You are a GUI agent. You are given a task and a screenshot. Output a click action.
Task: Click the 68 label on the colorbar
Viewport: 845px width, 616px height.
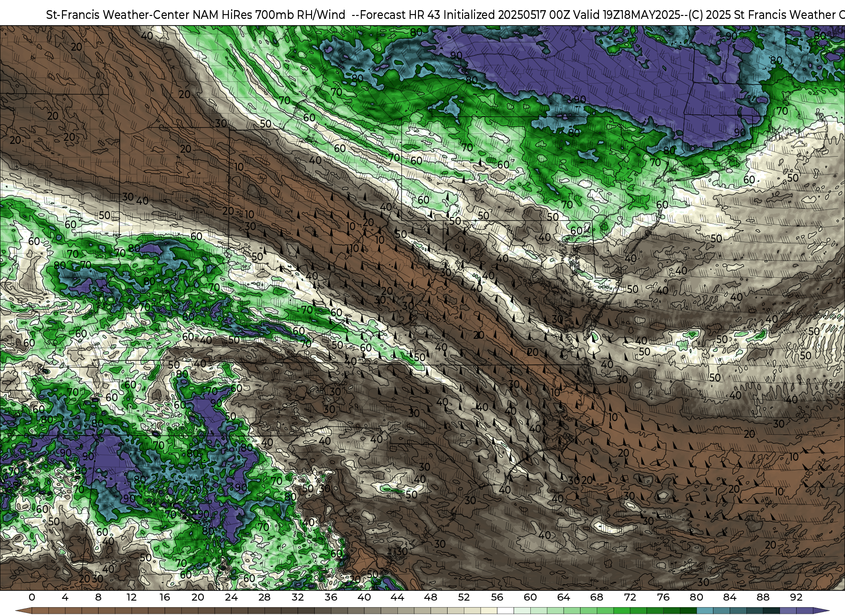coord(597,597)
